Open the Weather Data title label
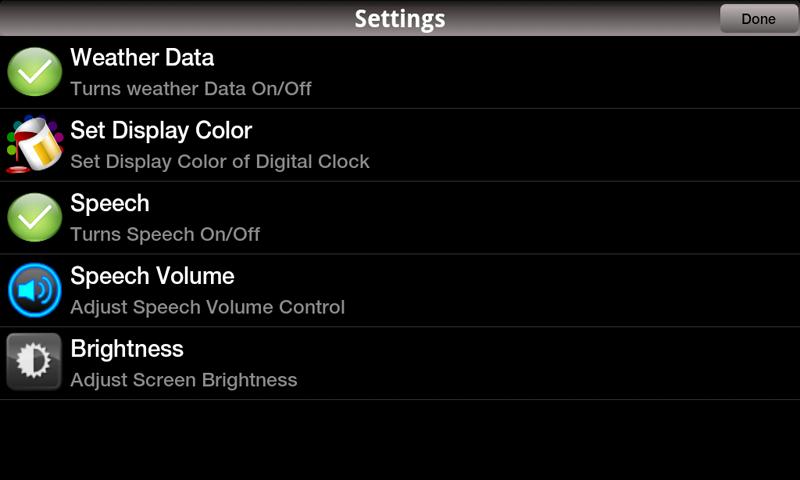Image resolution: width=800 pixels, height=480 pixels. click(x=142, y=58)
